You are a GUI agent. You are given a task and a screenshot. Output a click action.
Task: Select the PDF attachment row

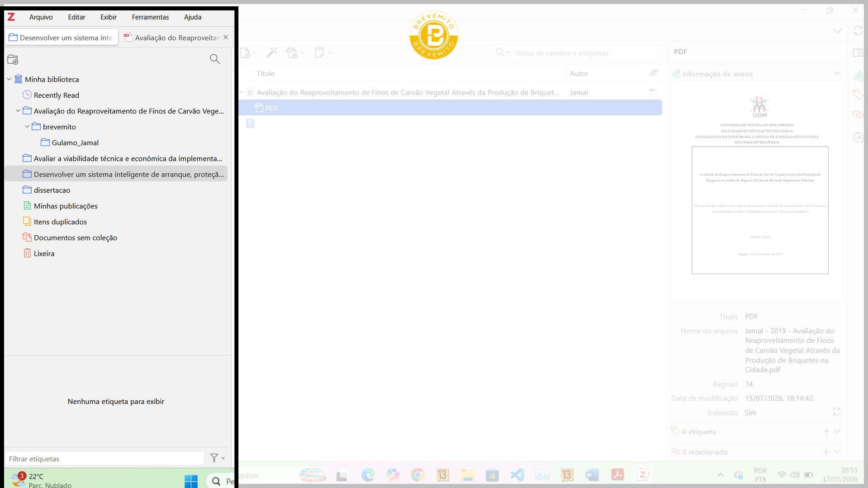(x=451, y=108)
